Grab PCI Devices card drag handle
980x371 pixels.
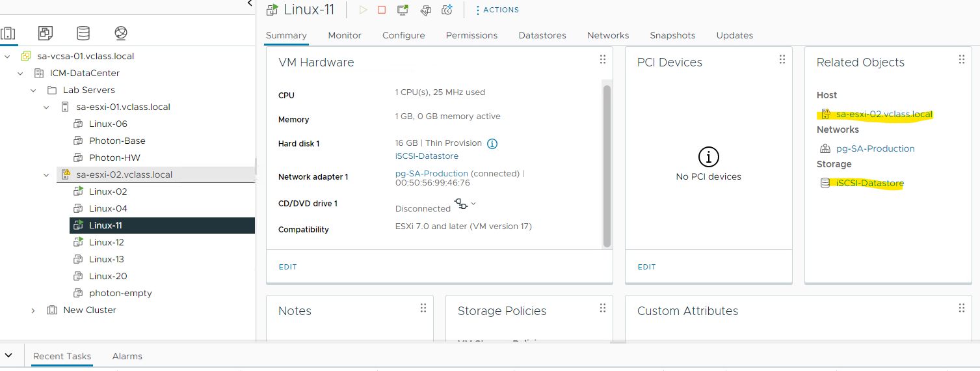click(x=782, y=60)
